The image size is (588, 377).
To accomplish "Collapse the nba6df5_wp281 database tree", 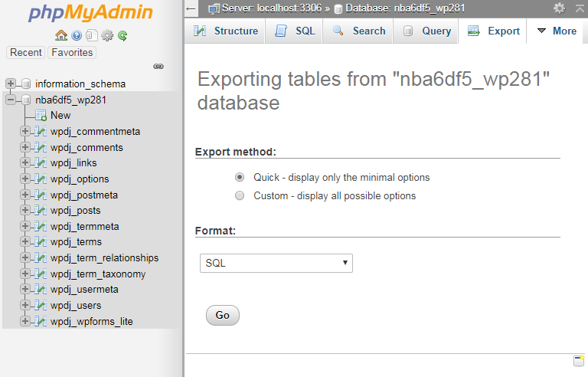I will click(x=11, y=100).
